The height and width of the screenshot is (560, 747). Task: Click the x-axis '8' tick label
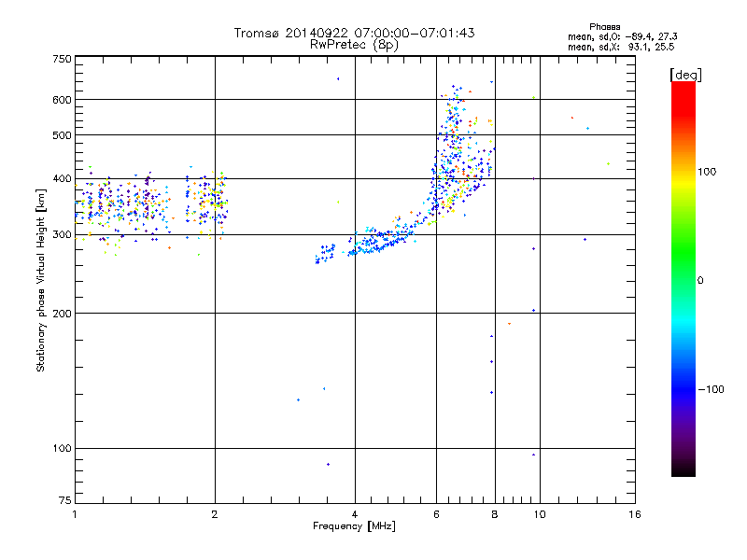[495, 514]
